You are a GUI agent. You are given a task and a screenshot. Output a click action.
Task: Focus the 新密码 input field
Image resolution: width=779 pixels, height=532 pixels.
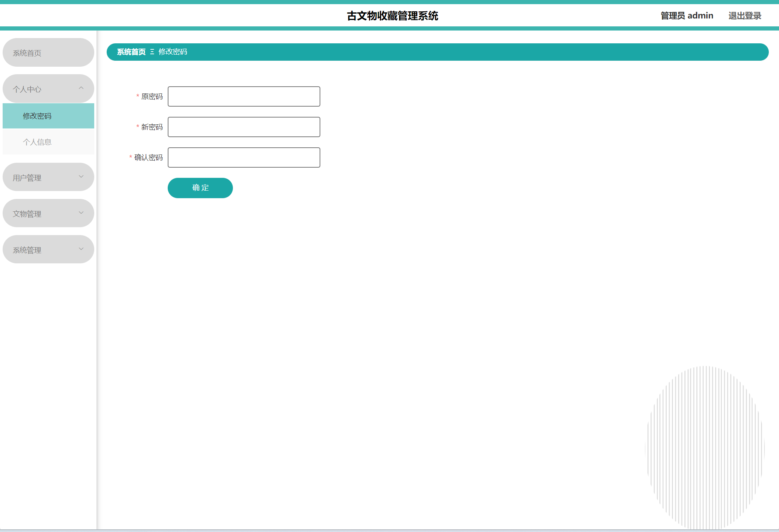244,127
